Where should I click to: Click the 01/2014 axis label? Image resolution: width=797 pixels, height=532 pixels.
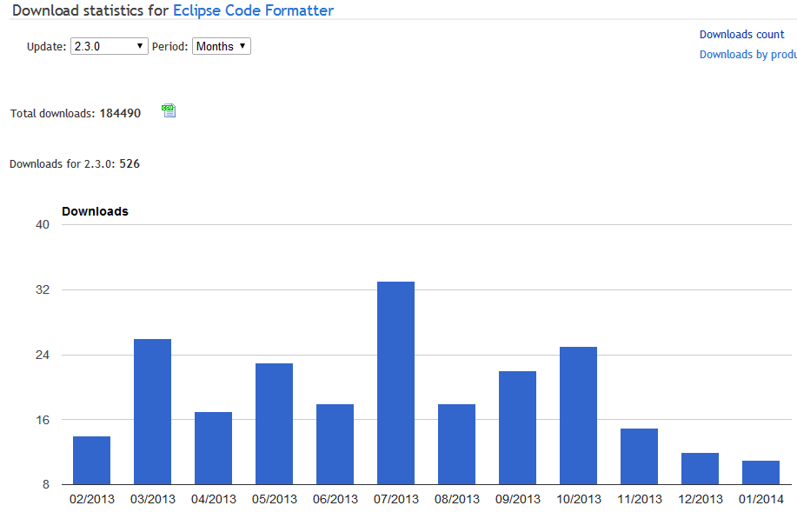(760, 499)
